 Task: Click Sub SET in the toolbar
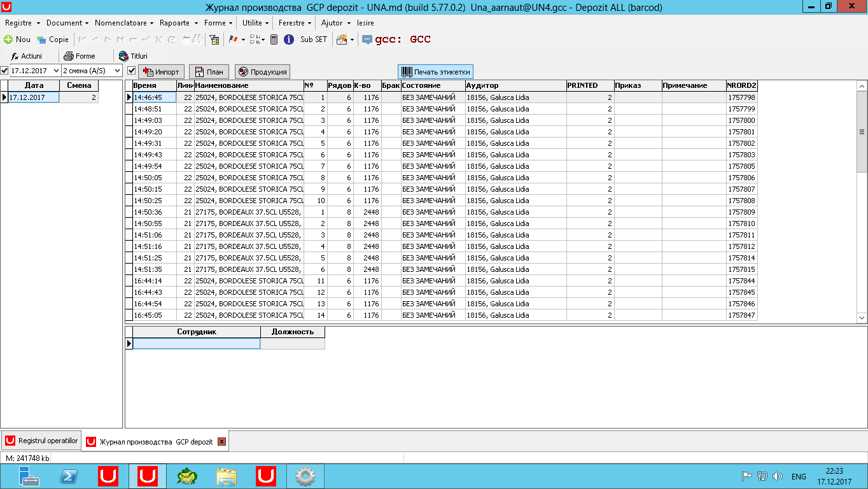tap(314, 39)
